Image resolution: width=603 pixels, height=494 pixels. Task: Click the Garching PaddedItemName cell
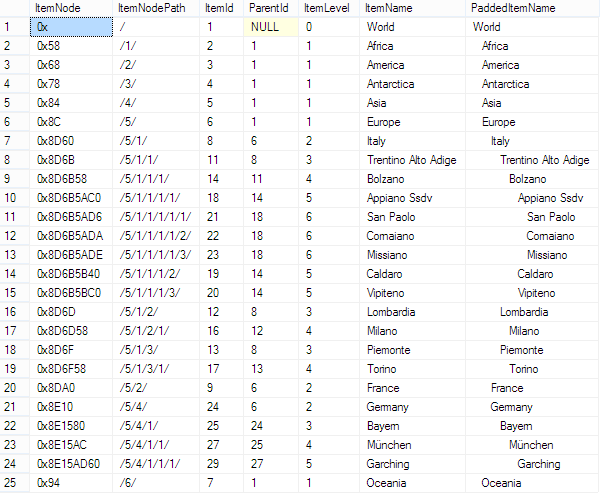coord(532,464)
